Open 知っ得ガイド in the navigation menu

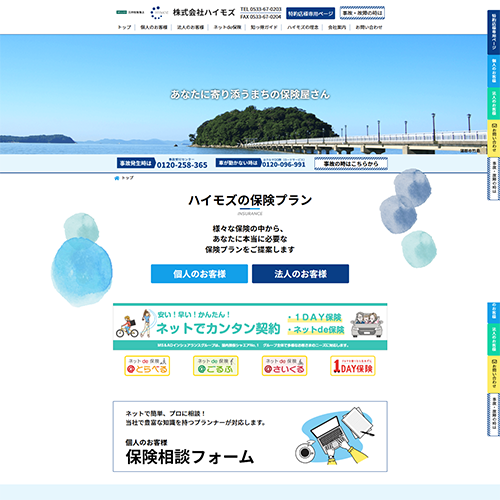tap(264, 27)
